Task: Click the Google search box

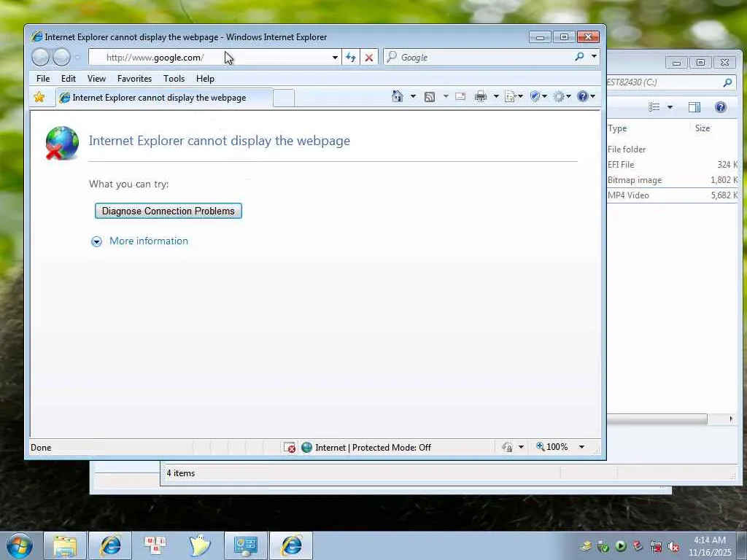Action: coord(479,57)
